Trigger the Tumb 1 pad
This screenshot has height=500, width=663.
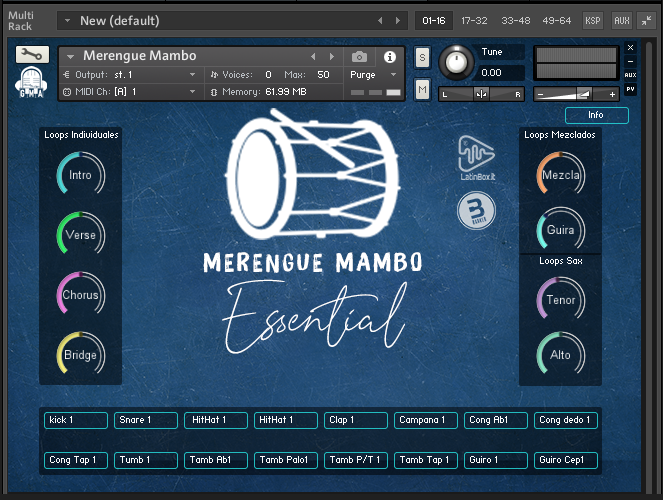tap(146, 460)
